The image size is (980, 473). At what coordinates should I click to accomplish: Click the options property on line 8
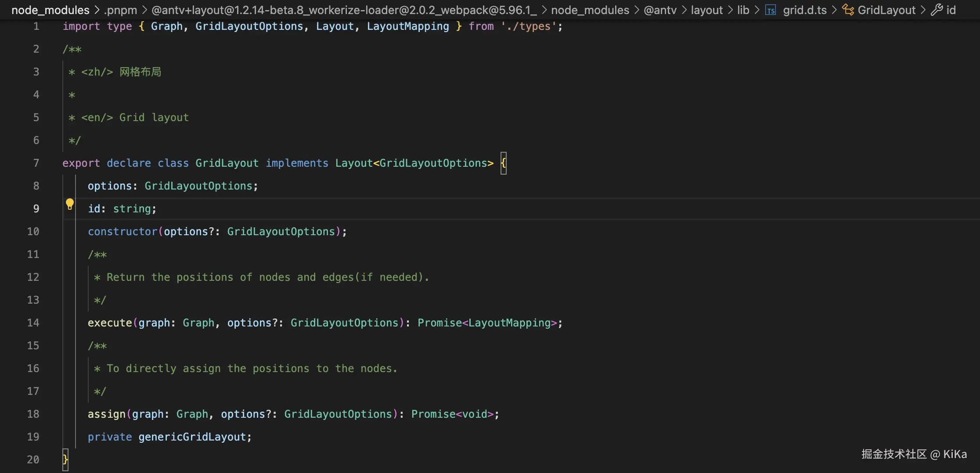pyautogui.click(x=110, y=186)
